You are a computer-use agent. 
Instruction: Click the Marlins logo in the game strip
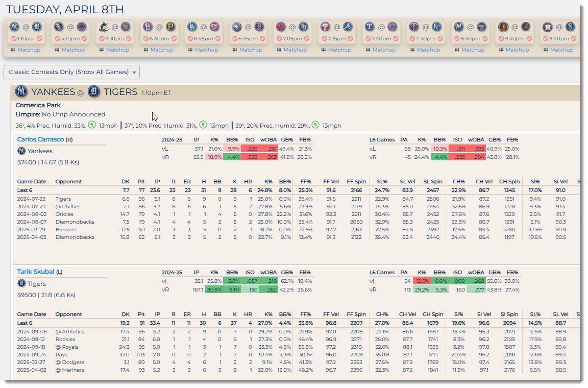click(104, 27)
